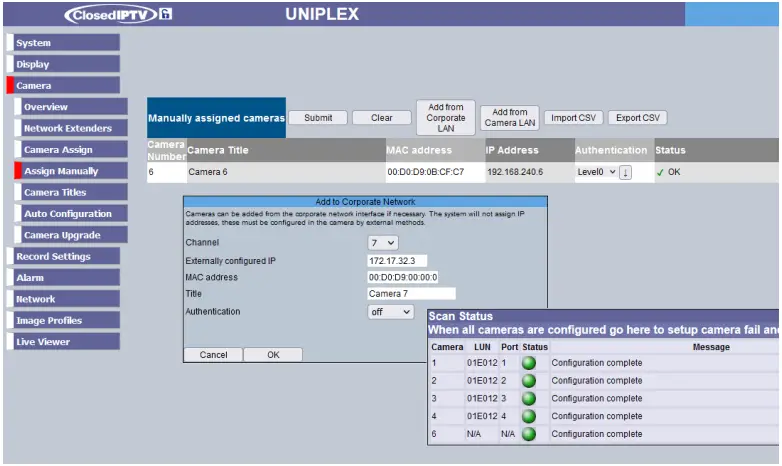Confirm the dialog with OK button

pyautogui.click(x=273, y=355)
